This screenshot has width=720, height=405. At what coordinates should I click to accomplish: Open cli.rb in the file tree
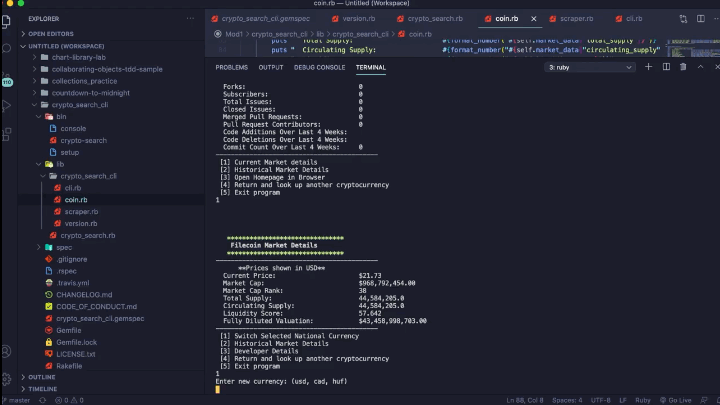pos(73,188)
